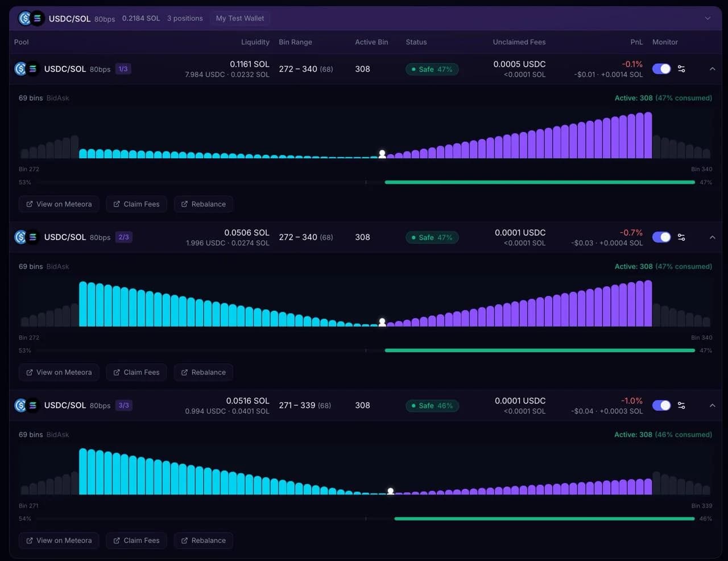This screenshot has height=561, width=728.
Task: Click green range progress bar of position 1/3
Action: (x=540, y=182)
